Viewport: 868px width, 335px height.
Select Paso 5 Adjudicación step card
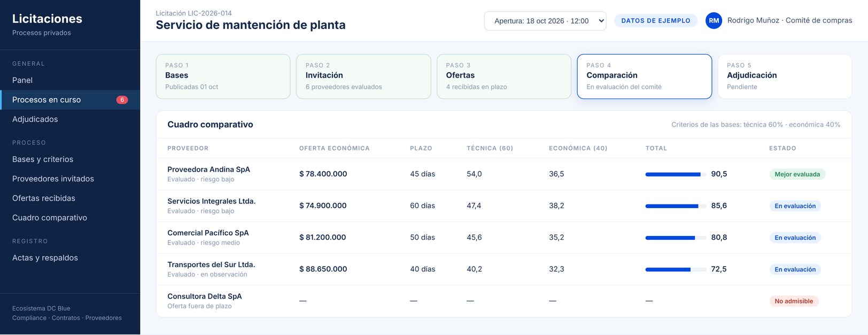coord(785,77)
